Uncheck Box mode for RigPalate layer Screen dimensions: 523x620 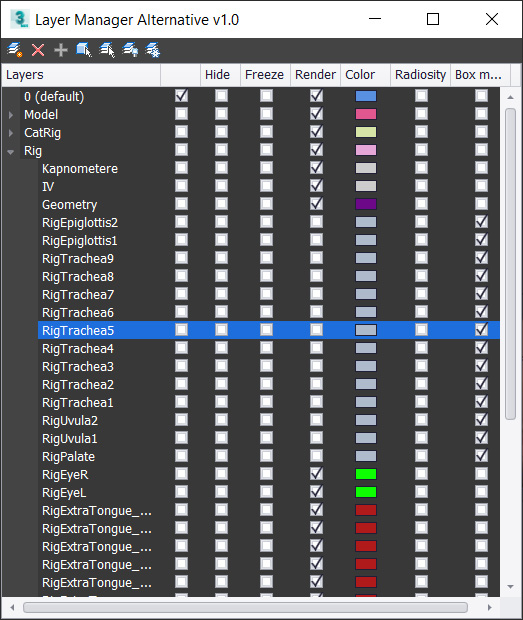pos(481,456)
